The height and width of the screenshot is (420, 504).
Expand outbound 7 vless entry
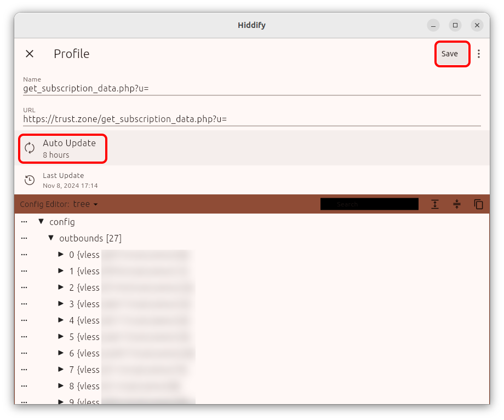click(61, 369)
